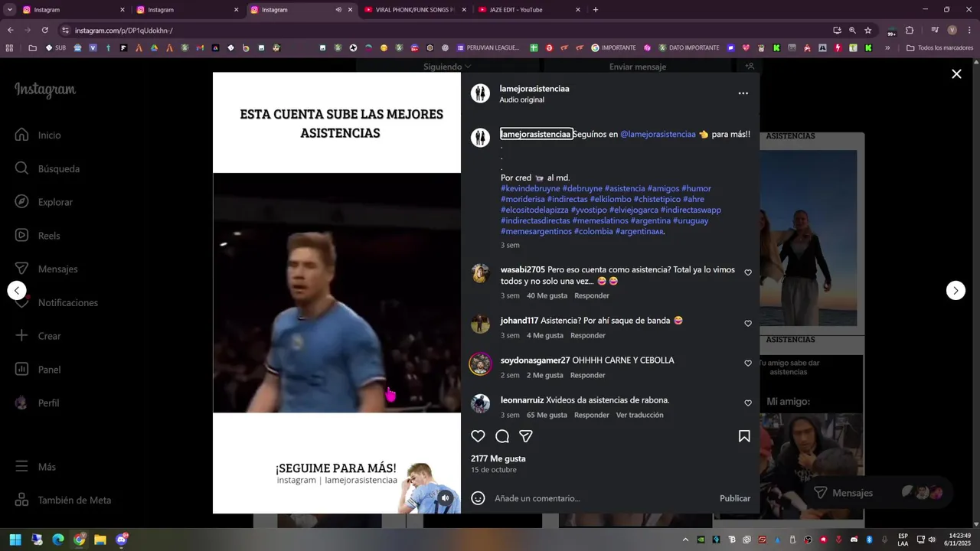Image resolution: width=980 pixels, height=551 pixels.
Task: Open Notificaciones in Instagram sidebar
Action: click(57, 302)
